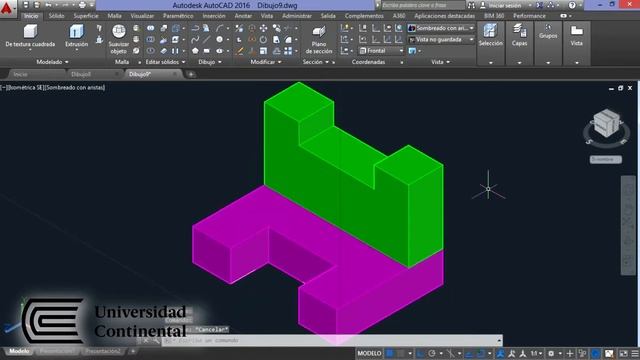This screenshot has width=640, height=360.
Task: Toggle isometric drafting in status bar
Action: tap(451, 353)
